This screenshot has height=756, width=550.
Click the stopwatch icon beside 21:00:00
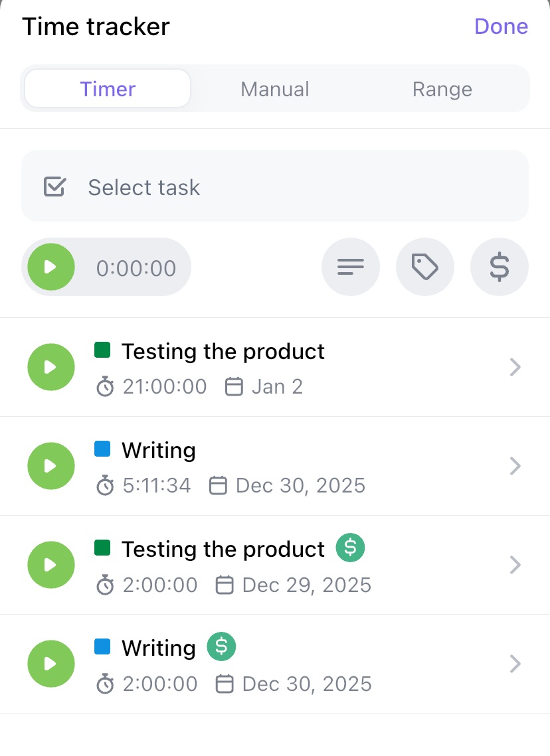(106, 386)
